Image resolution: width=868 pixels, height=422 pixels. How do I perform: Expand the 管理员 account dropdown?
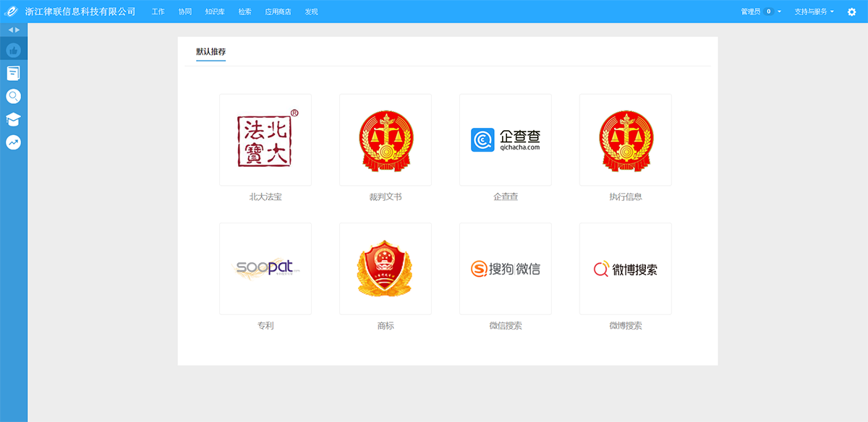(x=759, y=12)
